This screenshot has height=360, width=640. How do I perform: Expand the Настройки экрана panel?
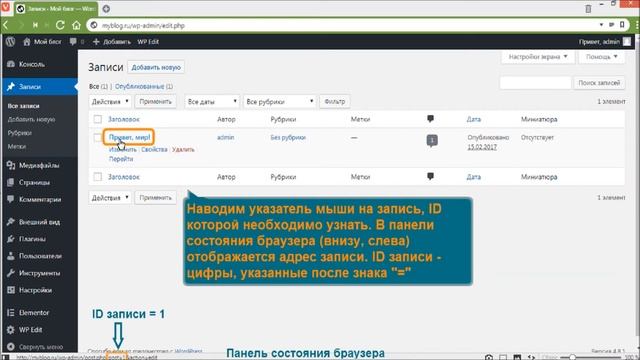[x=538, y=57]
